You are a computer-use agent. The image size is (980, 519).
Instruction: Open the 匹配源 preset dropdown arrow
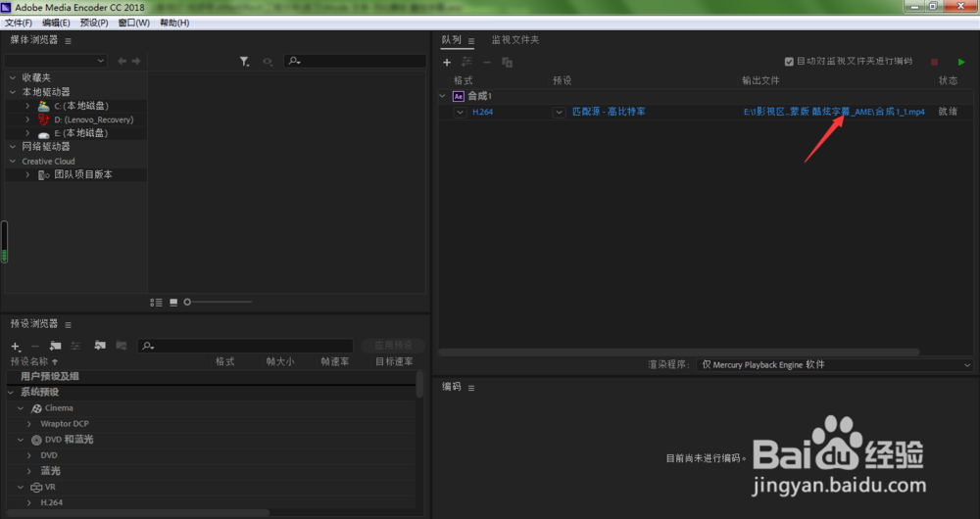[559, 113]
